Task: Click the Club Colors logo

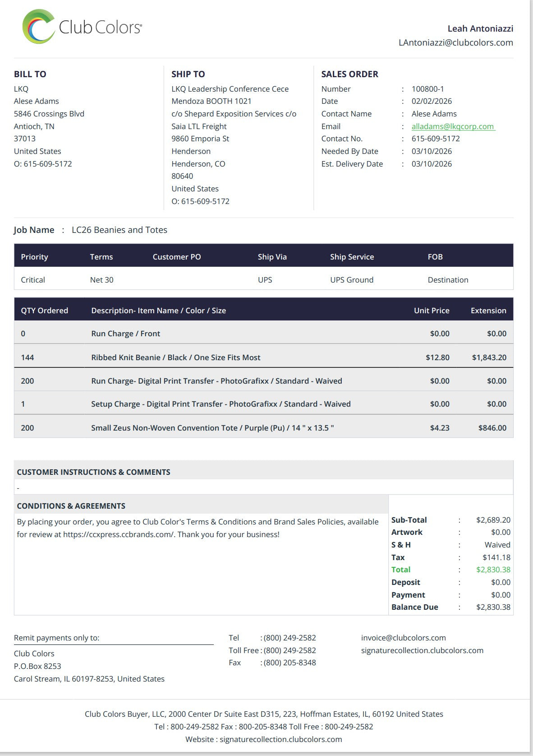Action: click(82, 27)
